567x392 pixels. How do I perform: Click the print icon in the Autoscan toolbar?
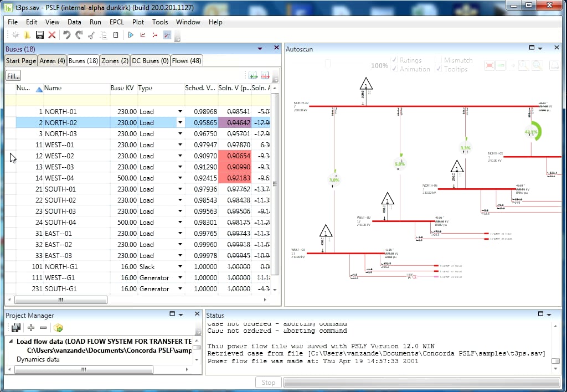coord(554,65)
